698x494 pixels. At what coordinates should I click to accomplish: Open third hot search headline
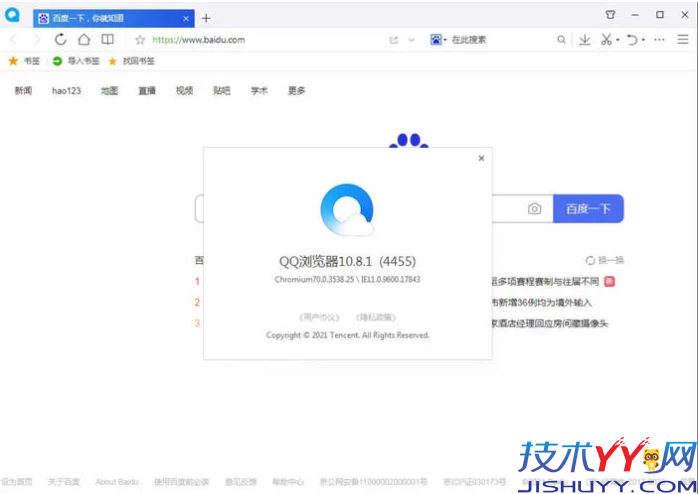pos(550,324)
